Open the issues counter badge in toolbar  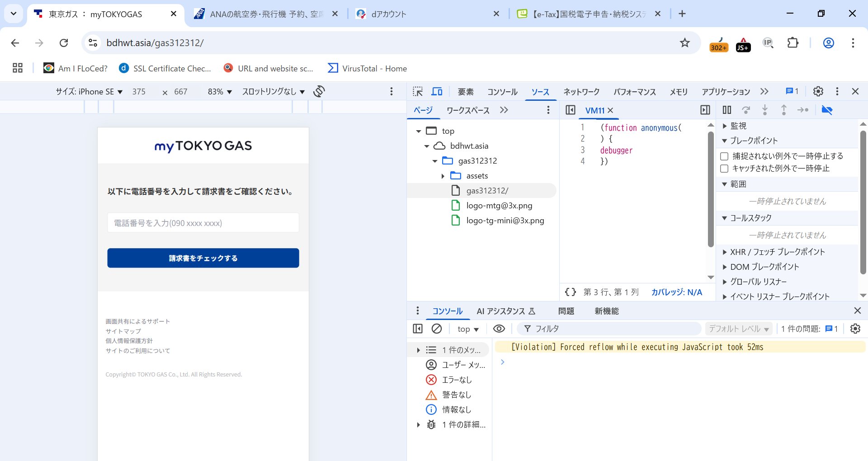point(792,91)
